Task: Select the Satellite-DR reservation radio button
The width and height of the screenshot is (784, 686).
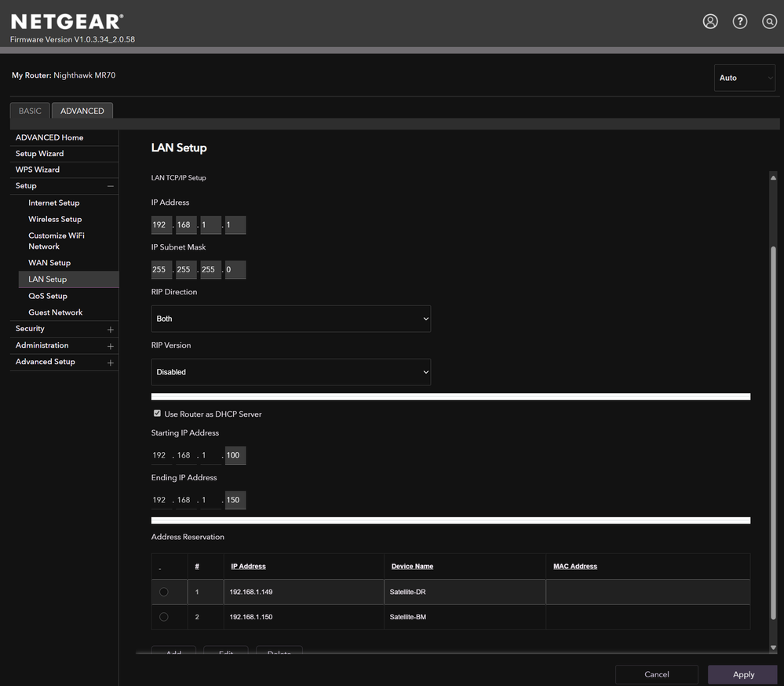Action: pos(163,592)
